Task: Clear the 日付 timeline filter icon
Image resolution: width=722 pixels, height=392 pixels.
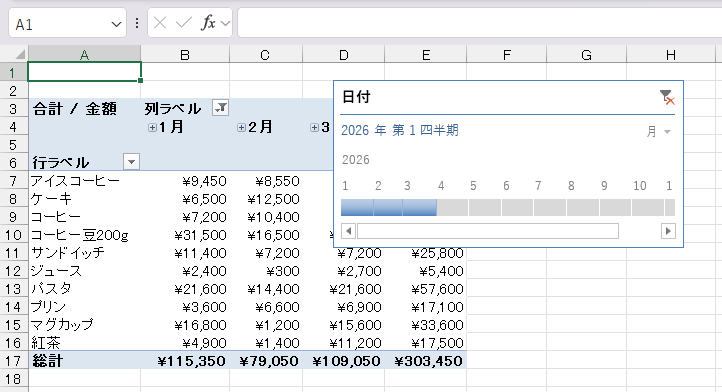Action: click(667, 97)
